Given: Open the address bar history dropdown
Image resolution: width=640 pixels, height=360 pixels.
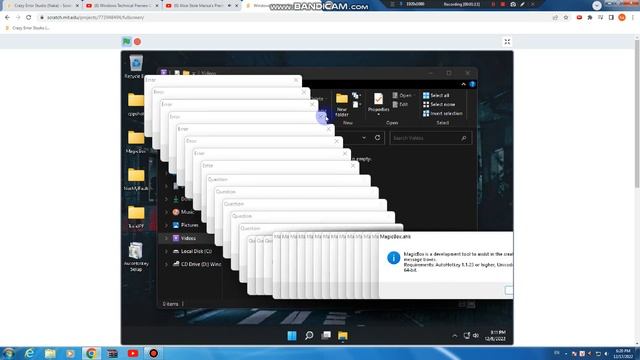Looking at the screenshot, I should (364, 138).
